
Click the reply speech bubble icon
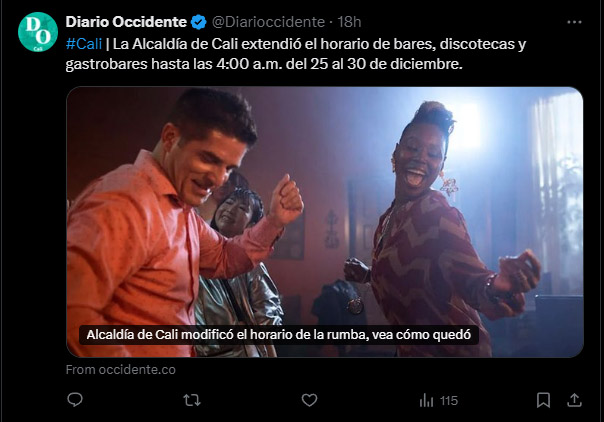tap(75, 400)
